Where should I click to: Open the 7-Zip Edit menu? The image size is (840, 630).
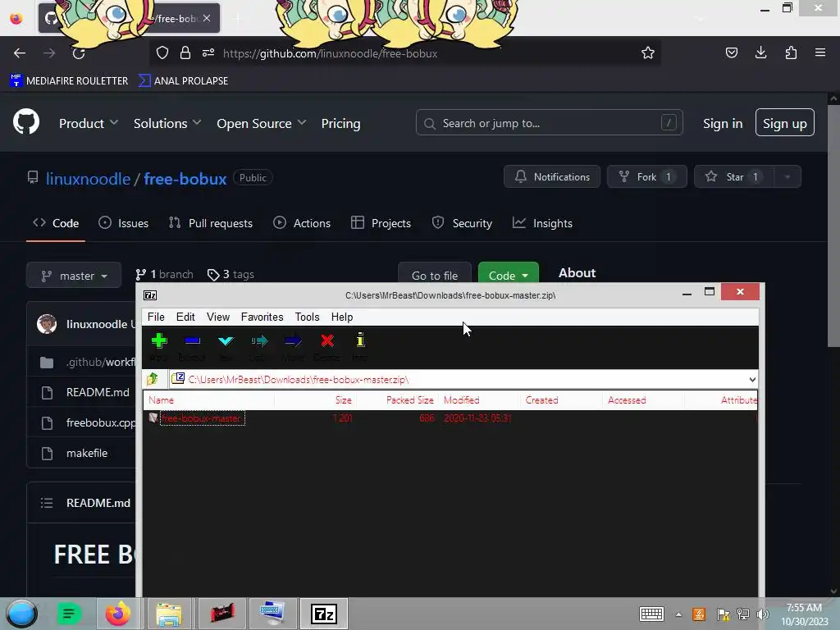coord(185,317)
